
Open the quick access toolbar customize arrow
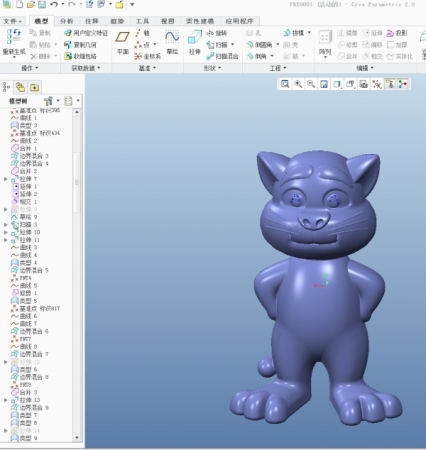click(132, 4)
